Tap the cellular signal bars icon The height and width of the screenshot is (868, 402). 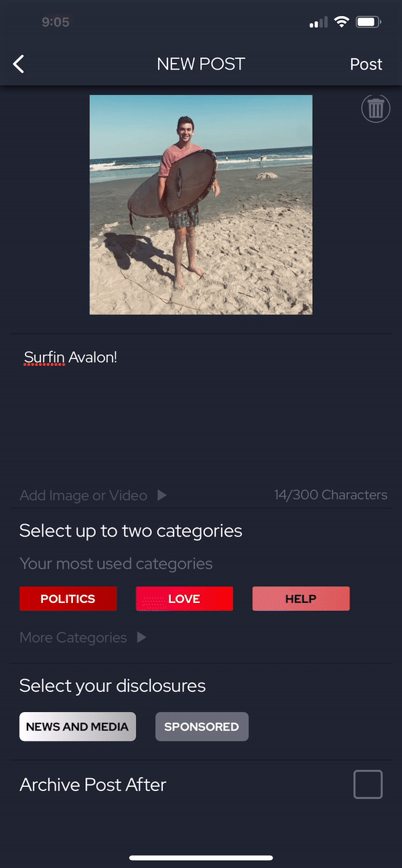click(x=319, y=23)
